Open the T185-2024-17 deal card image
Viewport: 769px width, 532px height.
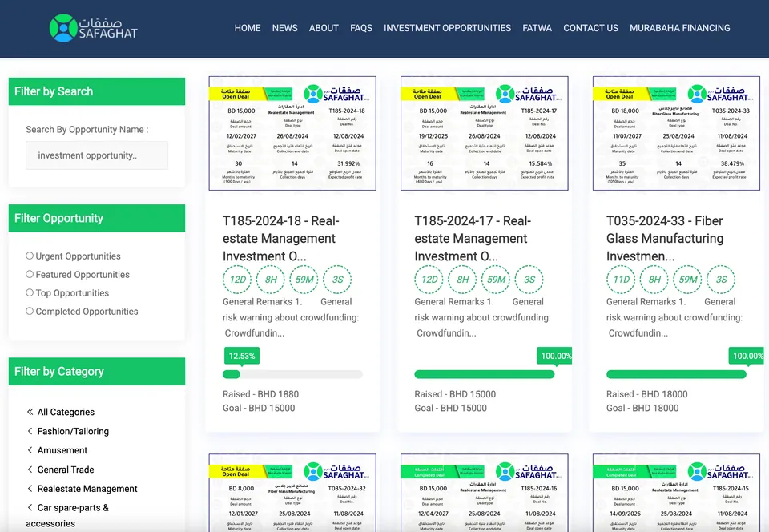[484, 133]
